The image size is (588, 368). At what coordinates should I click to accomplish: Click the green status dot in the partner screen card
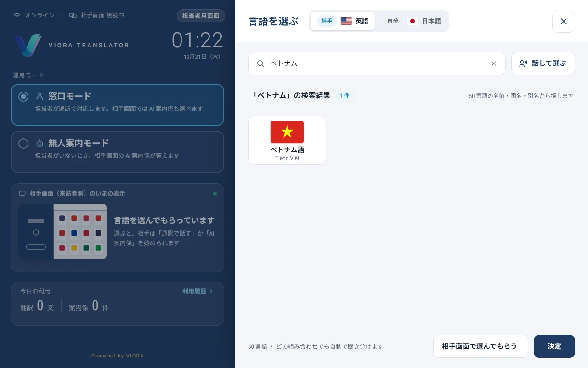(x=215, y=194)
